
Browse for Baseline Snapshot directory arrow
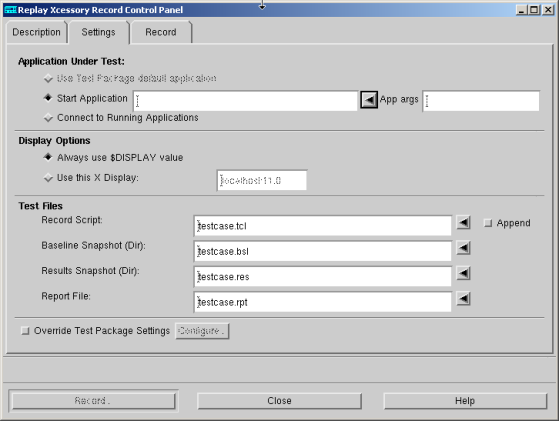pyautogui.click(x=463, y=248)
